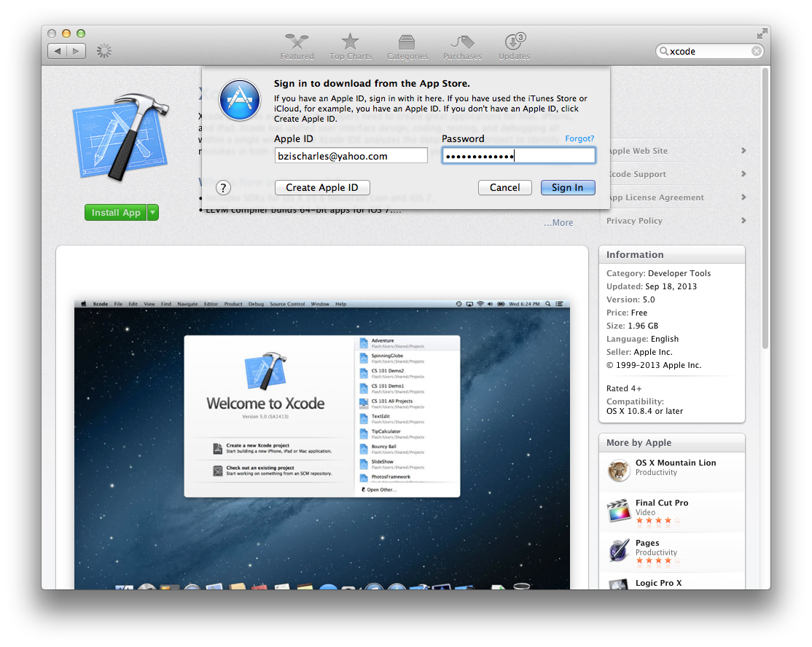Image resolution: width=812 pixels, height=647 pixels.
Task: Click the App Store logo in dialog
Action: [240, 100]
